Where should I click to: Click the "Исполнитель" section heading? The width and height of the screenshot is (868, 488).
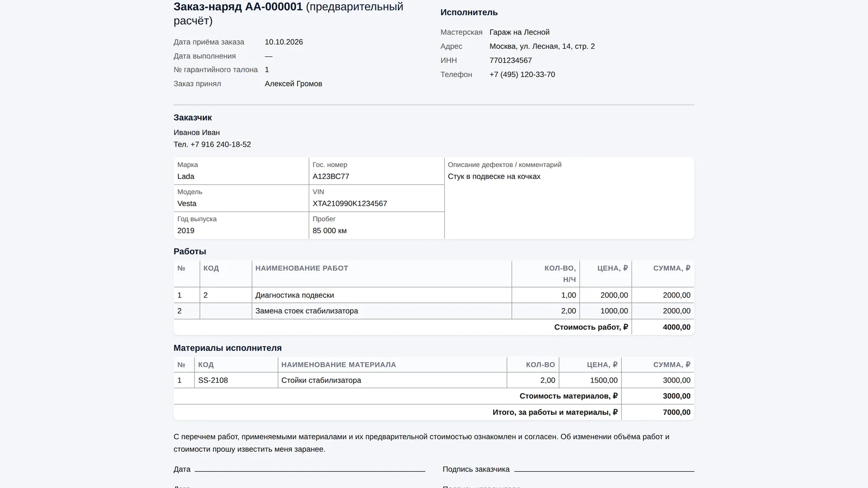coord(469,12)
